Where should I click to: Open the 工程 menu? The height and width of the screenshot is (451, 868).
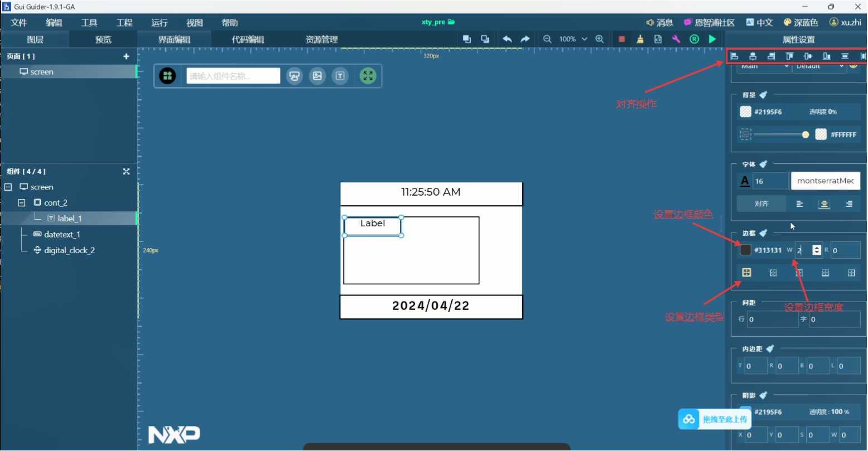pyautogui.click(x=124, y=23)
